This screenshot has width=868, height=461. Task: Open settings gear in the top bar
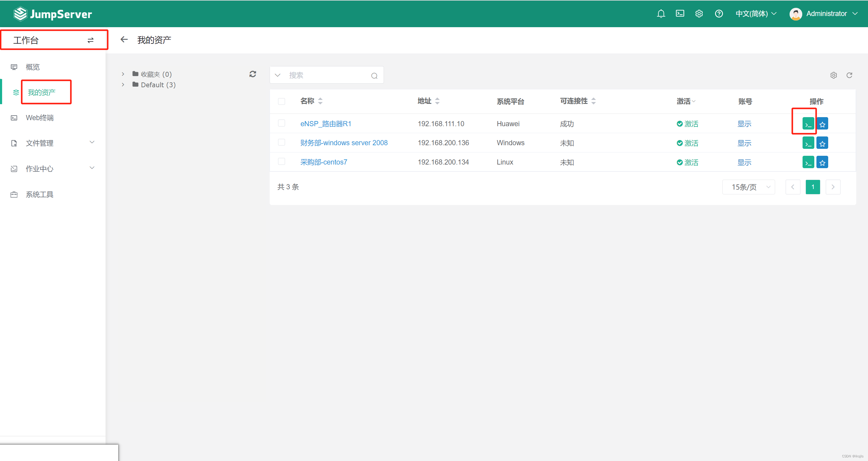[x=699, y=14]
